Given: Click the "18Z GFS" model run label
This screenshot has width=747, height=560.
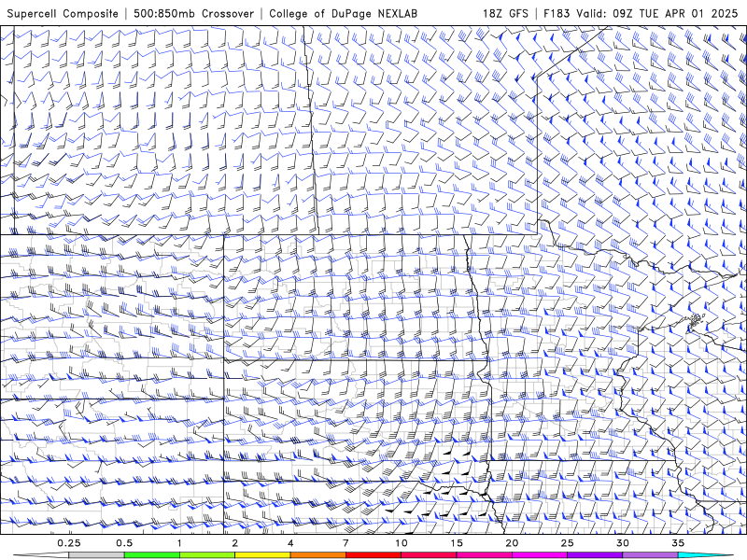Looking at the screenshot, I should coord(505,13).
